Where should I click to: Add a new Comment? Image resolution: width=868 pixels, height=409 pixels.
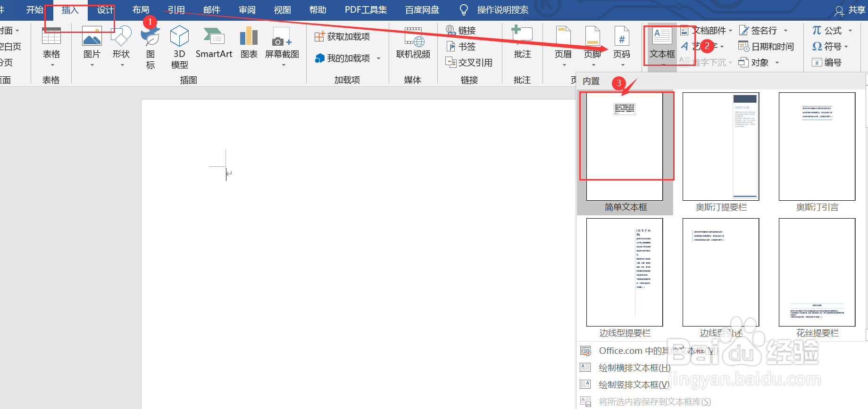point(523,43)
